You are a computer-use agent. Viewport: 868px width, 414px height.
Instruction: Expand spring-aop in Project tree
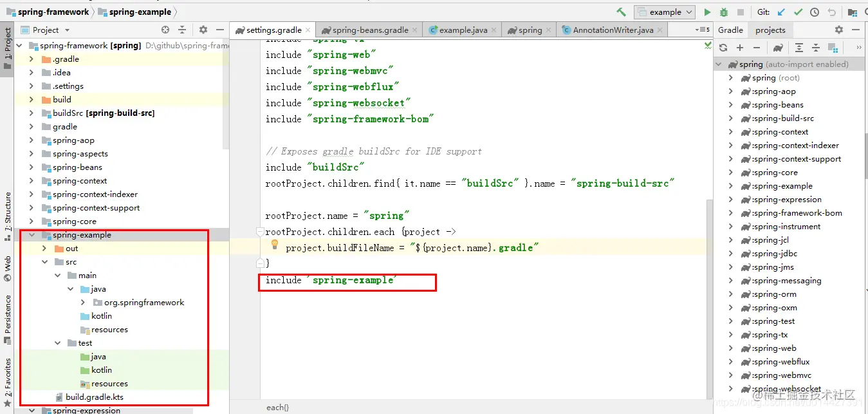[32, 140]
